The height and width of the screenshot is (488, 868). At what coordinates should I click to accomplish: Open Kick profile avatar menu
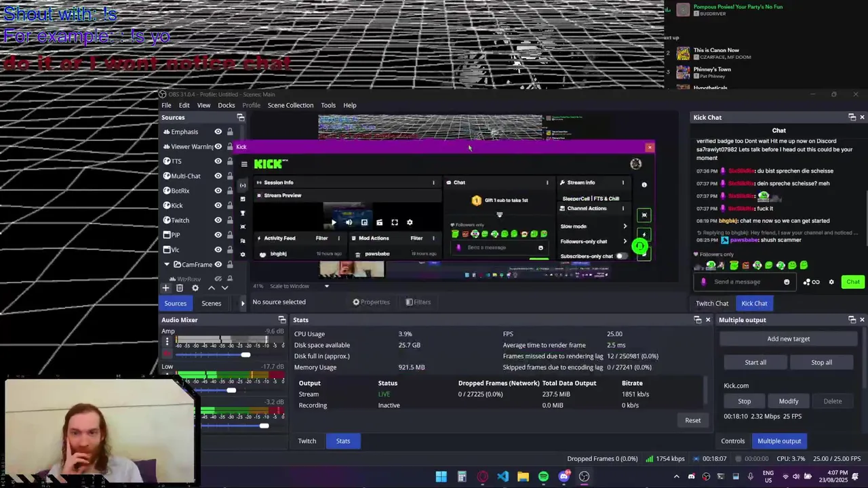point(635,164)
